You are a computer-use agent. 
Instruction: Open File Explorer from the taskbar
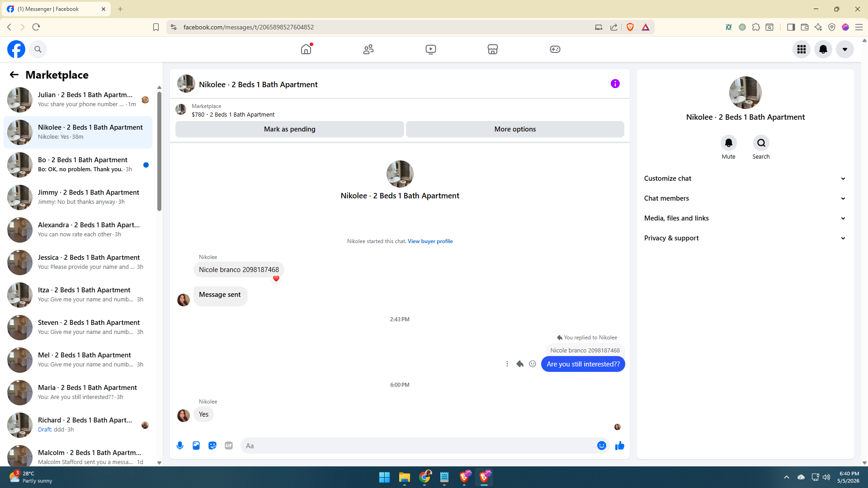pyautogui.click(x=405, y=477)
